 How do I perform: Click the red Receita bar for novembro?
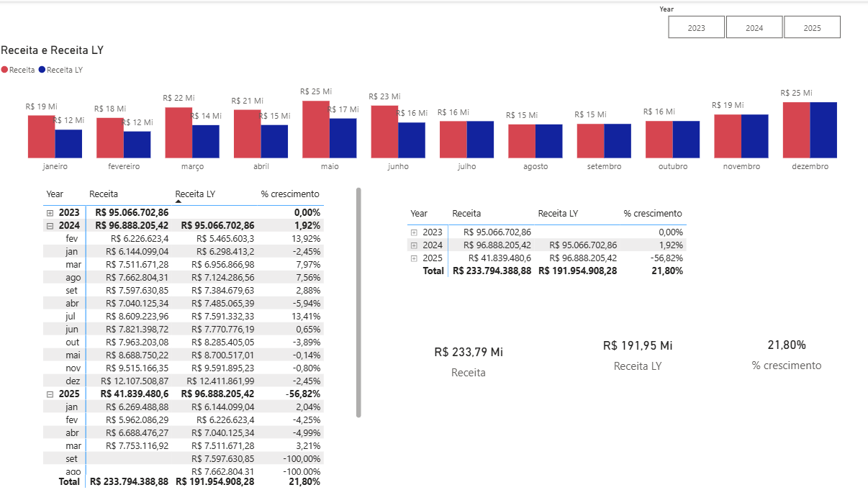[728, 136]
